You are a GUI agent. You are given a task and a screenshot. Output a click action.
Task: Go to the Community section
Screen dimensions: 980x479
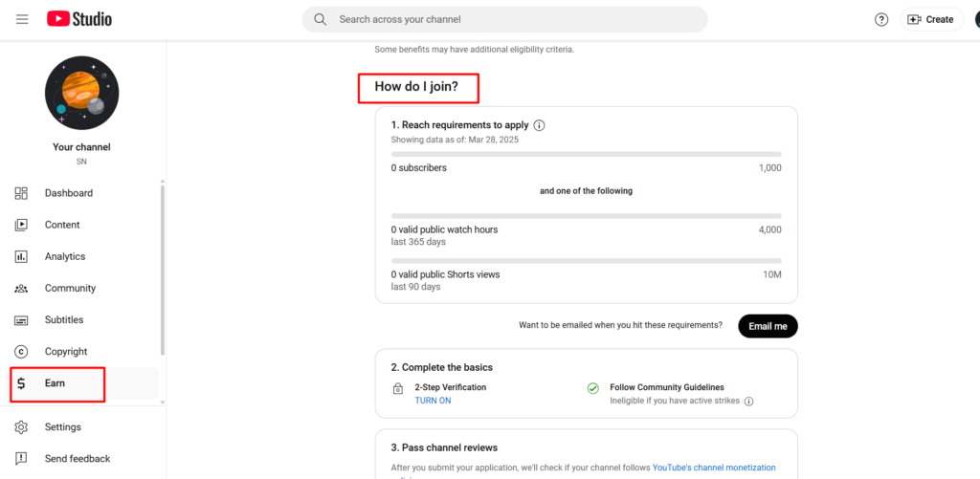click(x=70, y=288)
